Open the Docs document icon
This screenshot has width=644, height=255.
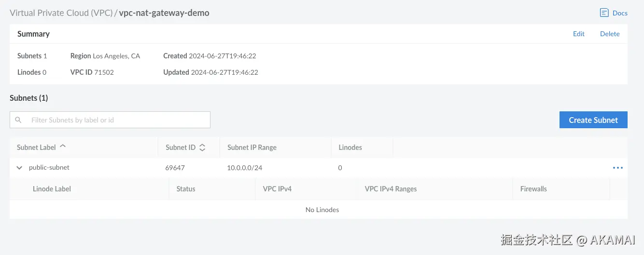604,13
